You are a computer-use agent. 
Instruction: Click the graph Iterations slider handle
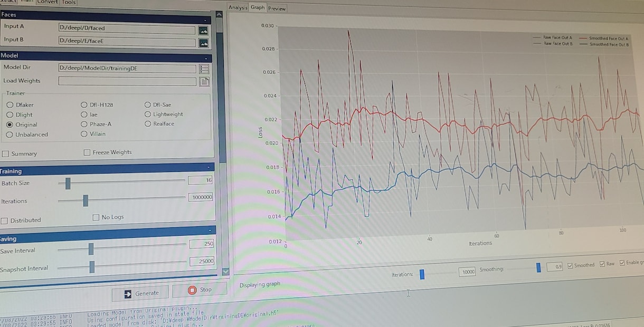422,274
